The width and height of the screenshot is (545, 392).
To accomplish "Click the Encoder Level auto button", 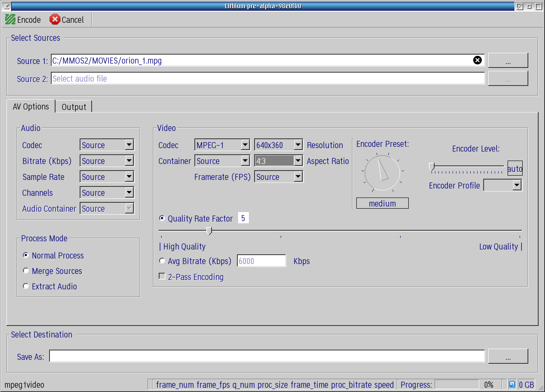I will point(515,169).
